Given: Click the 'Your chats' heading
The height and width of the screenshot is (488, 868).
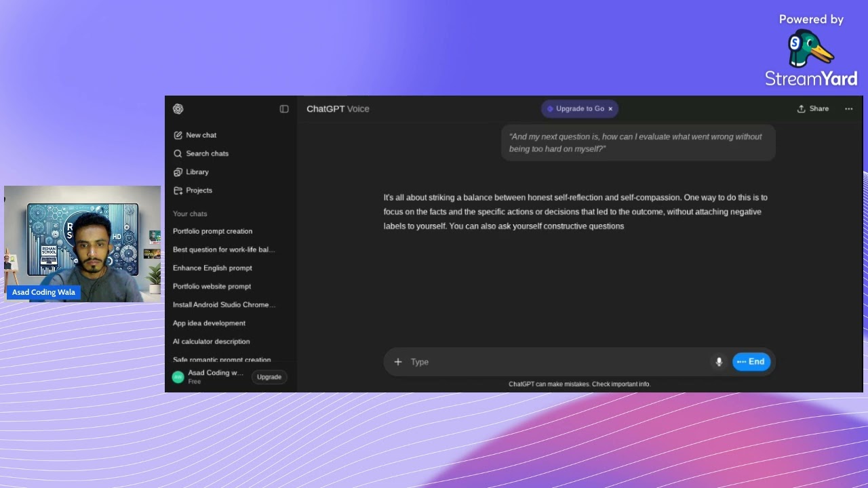Looking at the screenshot, I should pos(190,213).
